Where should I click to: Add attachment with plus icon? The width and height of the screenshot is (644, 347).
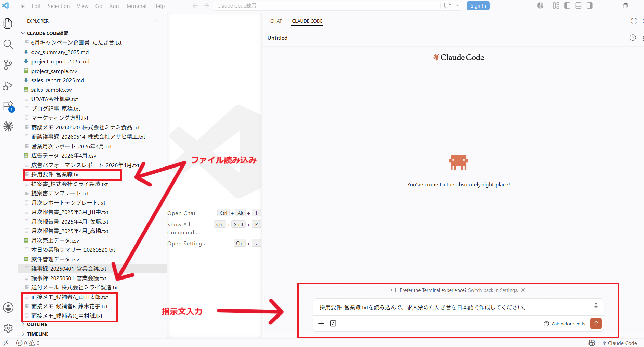pos(321,323)
